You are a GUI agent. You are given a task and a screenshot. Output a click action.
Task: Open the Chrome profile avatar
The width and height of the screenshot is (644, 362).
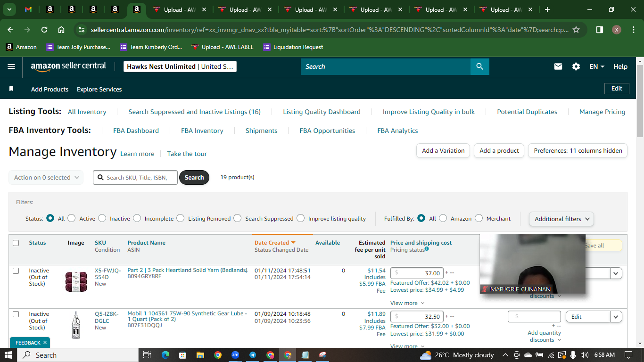[617, 30]
